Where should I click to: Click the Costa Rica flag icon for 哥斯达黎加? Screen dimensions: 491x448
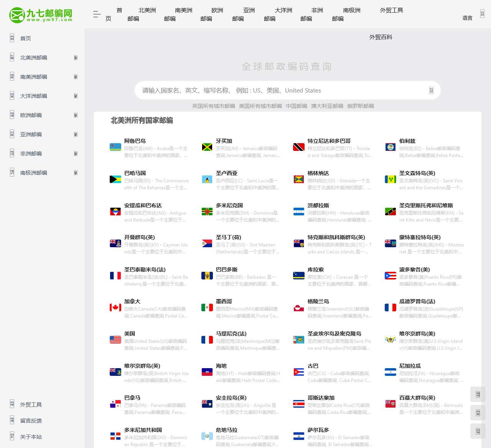[x=299, y=404]
